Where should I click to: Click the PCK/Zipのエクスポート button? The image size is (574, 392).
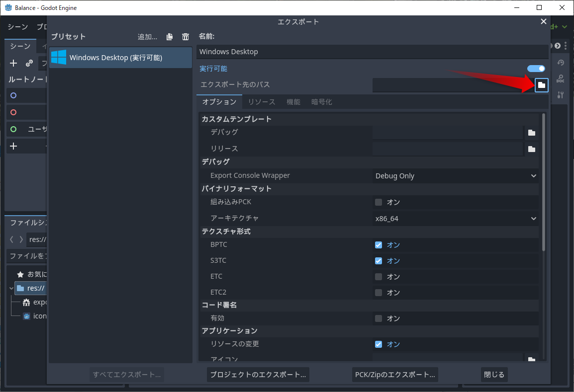(x=395, y=375)
